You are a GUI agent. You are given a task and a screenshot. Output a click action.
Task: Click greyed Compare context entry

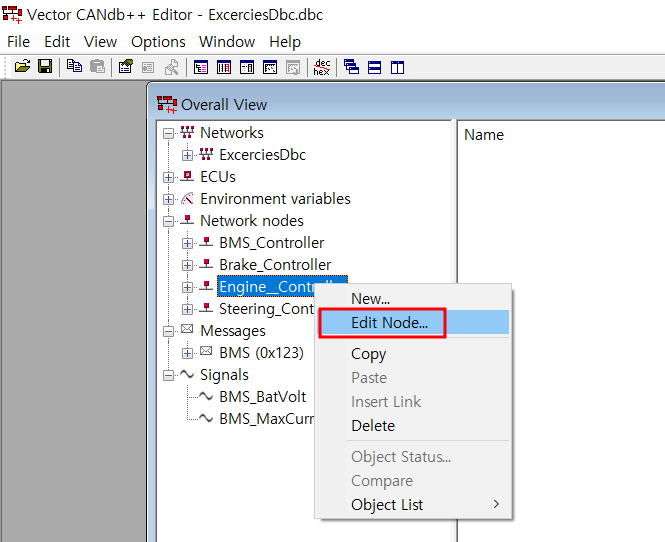(x=414, y=481)
